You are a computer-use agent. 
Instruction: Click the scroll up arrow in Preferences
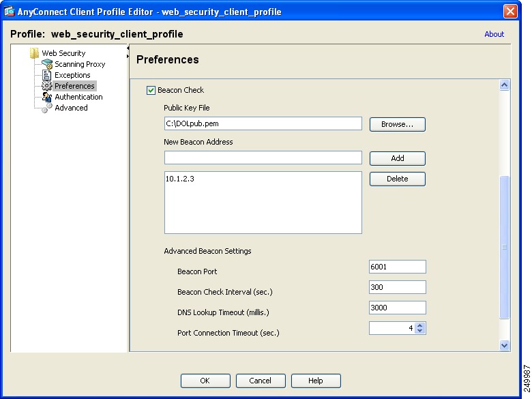tap(505, 85)
